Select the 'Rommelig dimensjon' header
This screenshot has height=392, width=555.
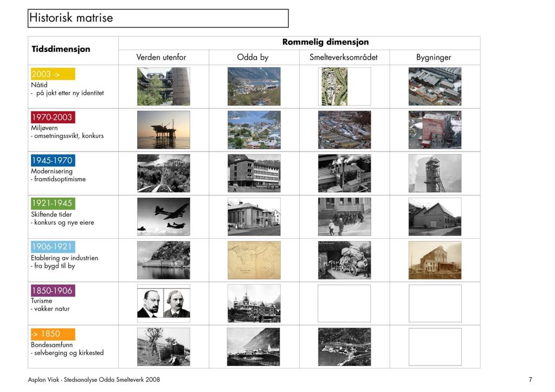point(325,42)
